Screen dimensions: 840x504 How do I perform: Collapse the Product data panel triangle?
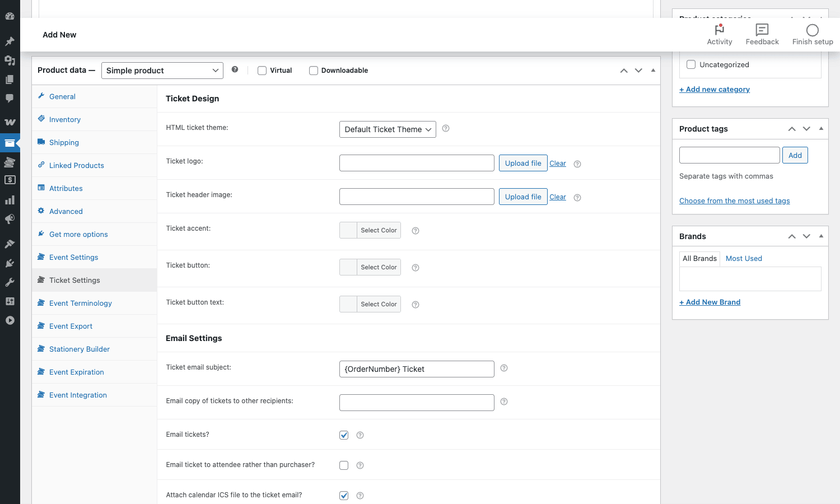click(653, 71)
